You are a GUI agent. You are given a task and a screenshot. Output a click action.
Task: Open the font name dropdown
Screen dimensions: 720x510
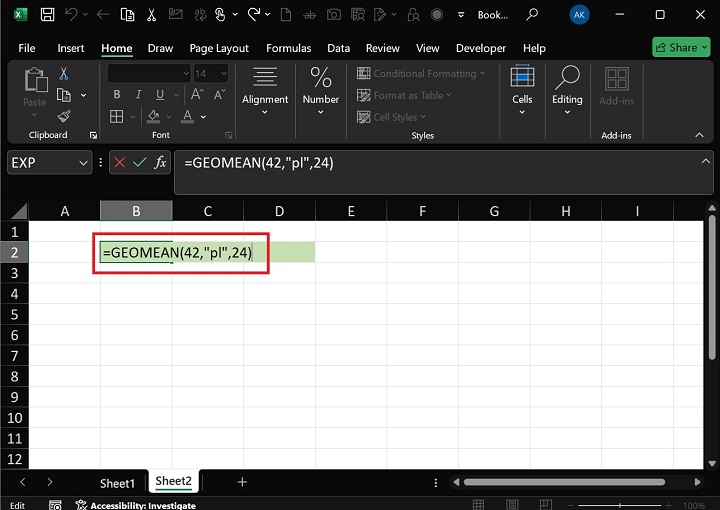coord(186,73)
